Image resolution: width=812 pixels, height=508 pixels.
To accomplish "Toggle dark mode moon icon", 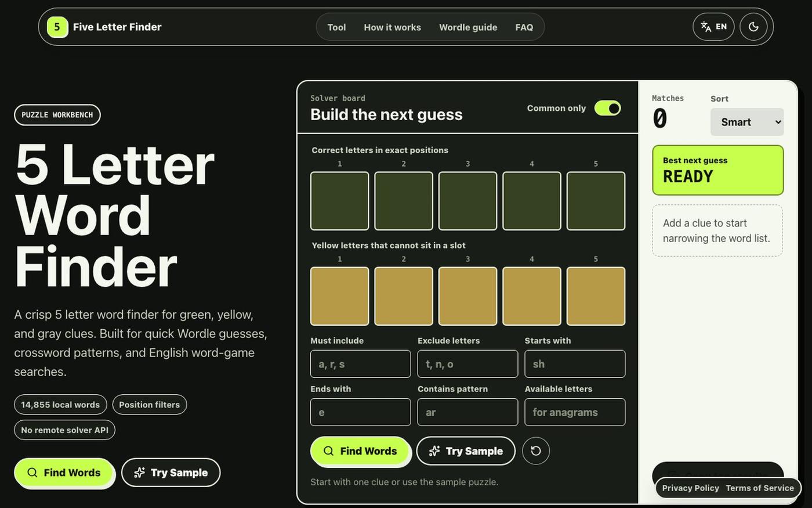I will pos(753,27).
